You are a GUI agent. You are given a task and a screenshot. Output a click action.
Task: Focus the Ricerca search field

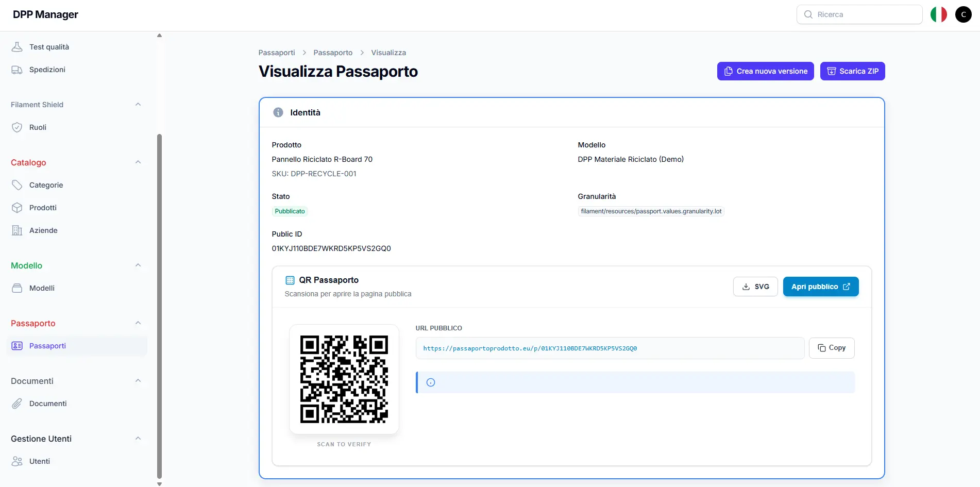859,14
